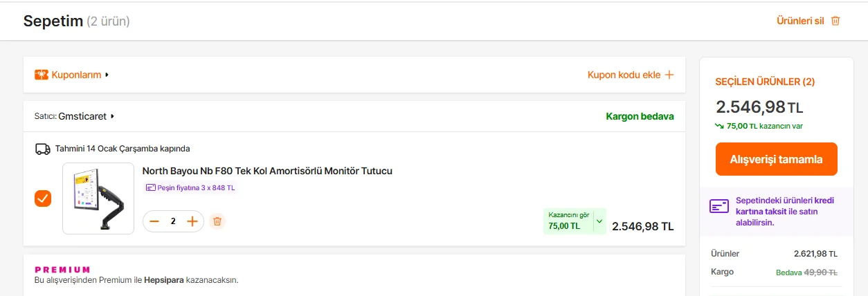The height and width of the screenshot is (296, 868).
Task: Click the installment card icon in the purple banner
Action: tap(719, 206)
